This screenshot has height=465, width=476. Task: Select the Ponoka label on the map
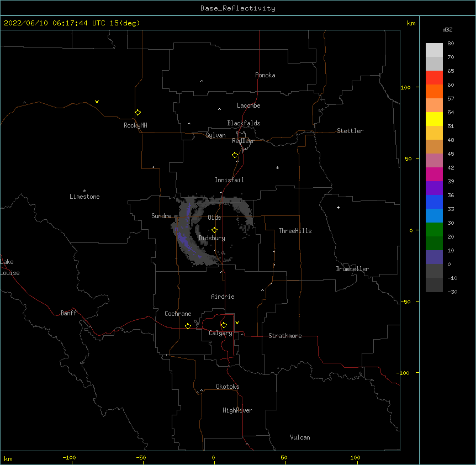(x=265, y=75)
